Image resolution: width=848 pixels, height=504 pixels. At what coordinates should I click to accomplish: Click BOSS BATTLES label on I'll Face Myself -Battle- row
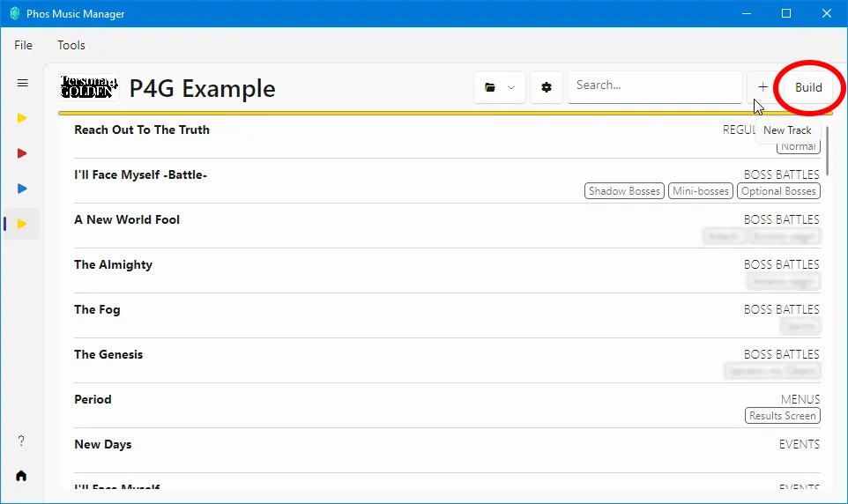(x=782, y=174)
